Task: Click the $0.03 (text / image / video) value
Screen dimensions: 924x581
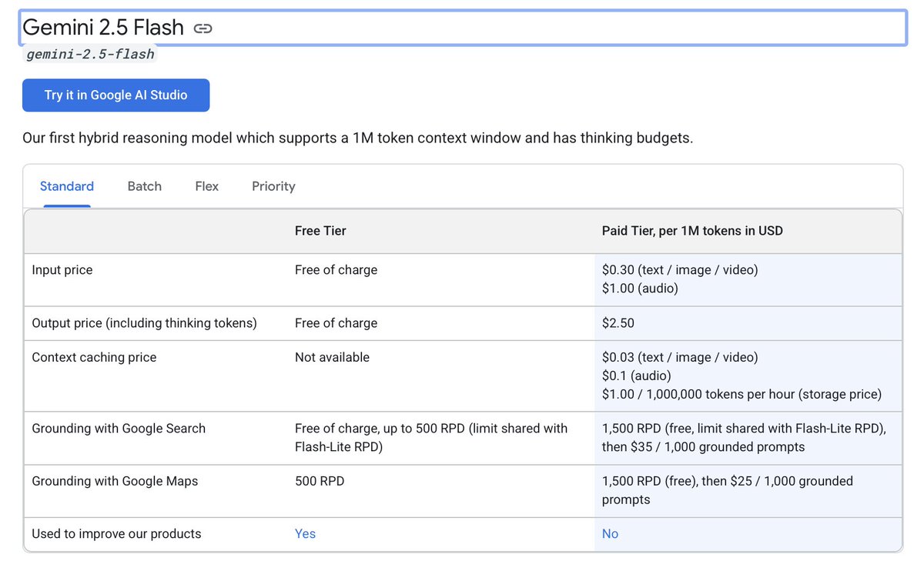Action: [x=680, y=357]
